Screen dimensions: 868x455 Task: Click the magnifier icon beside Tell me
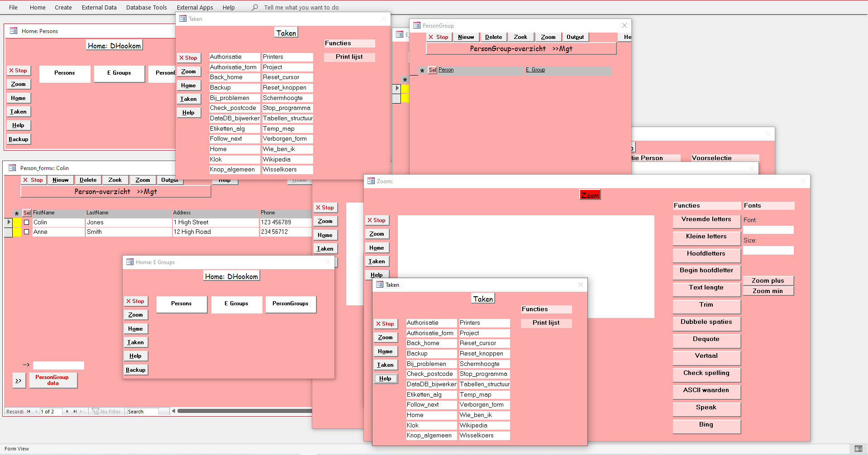coord(255,7)
